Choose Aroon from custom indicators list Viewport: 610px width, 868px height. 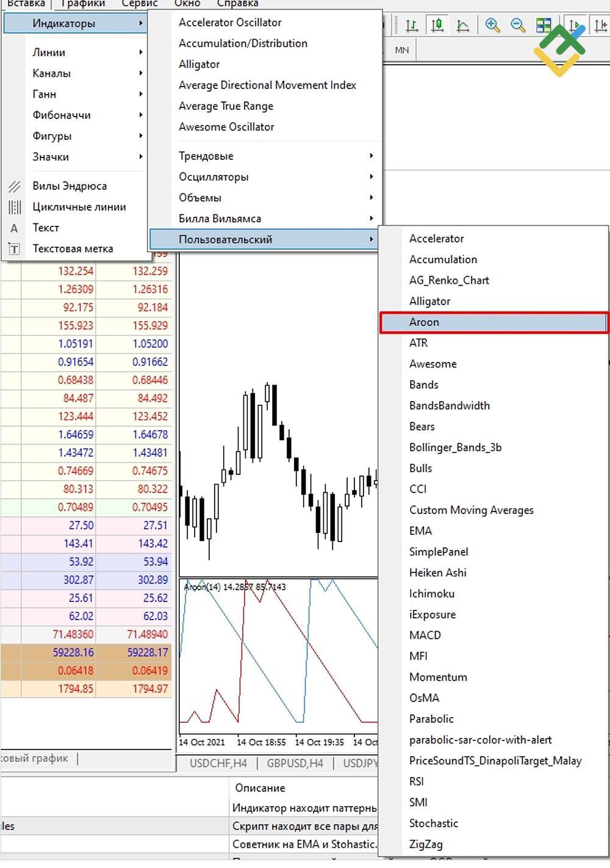click(493, 322)
